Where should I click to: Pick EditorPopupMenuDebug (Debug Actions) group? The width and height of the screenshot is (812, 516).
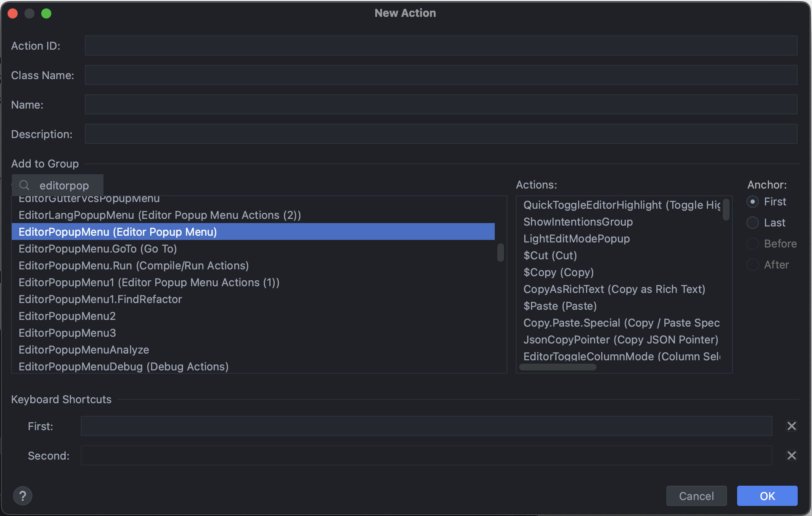coord(123,367)
